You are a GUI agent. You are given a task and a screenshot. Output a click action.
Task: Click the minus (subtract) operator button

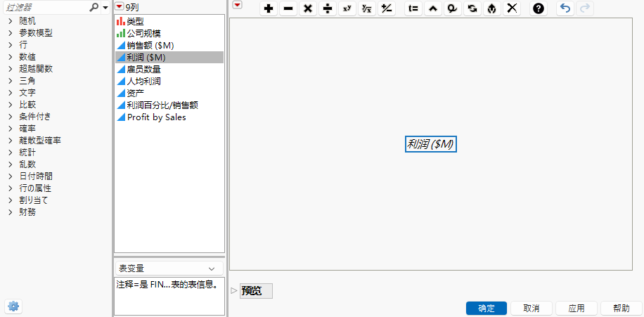[288, 8]
